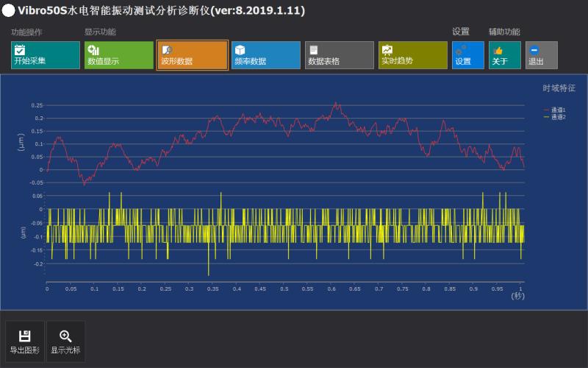Click the 开始采集 start acquisition icon
Viewport: 588px width, 368px height.
[20, 49]
